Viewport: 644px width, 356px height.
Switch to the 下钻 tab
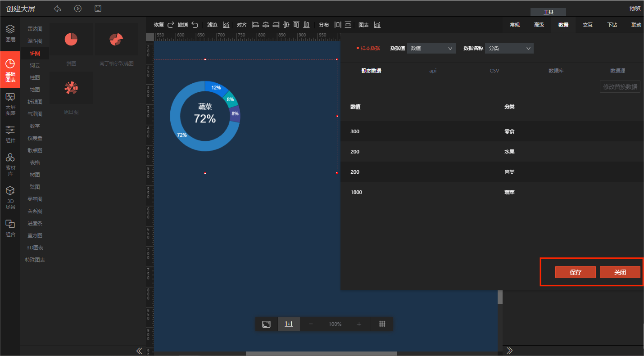point(612,25)
